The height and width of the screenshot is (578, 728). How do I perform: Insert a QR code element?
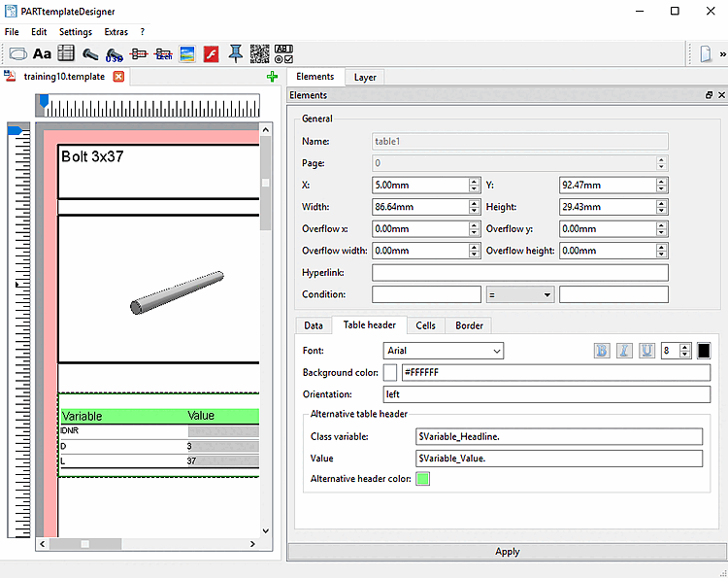259,53
